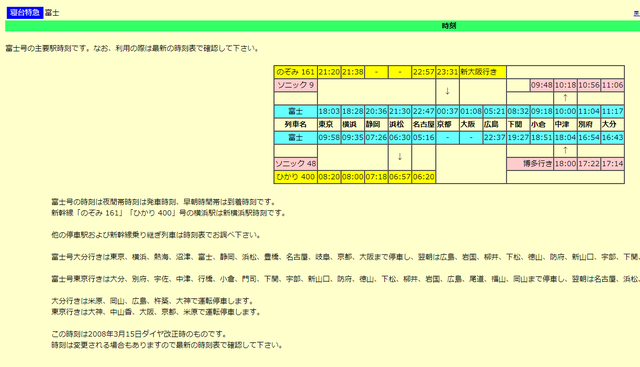The width and height of the screenshot is (640, 367).
Task: Click the 08:20 ひかり 400 time
Action: point(329,177)
